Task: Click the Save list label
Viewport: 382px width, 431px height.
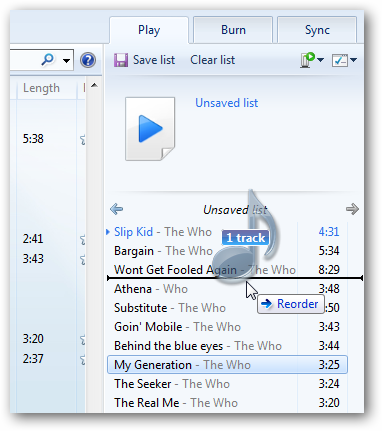Action: [x=154, y=60]
